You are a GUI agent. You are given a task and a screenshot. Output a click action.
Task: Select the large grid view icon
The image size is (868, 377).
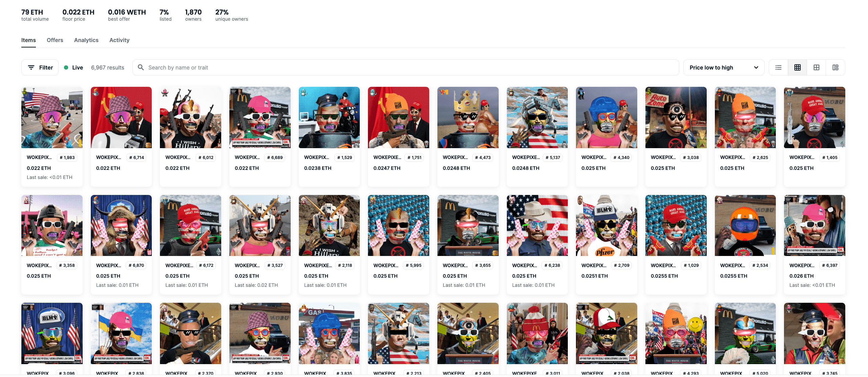coord(816,67)
